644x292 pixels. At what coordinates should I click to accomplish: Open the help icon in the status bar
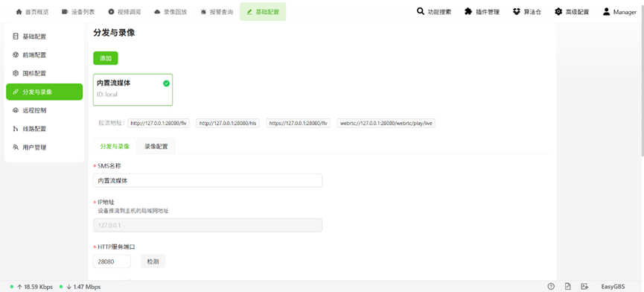551,287
